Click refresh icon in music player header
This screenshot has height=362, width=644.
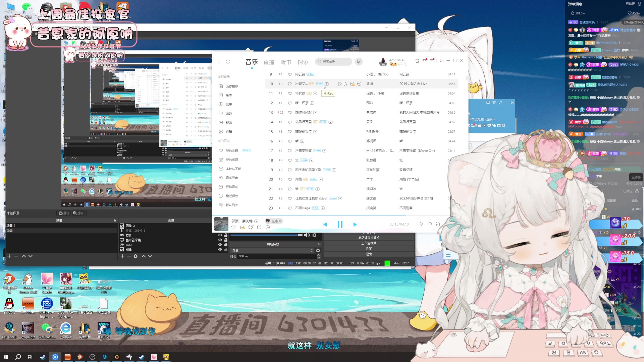point(228,62)
